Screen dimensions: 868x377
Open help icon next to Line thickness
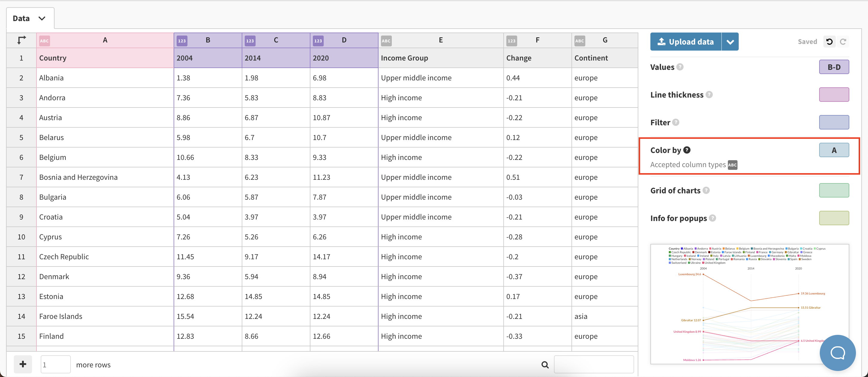[x=709, y=95]
